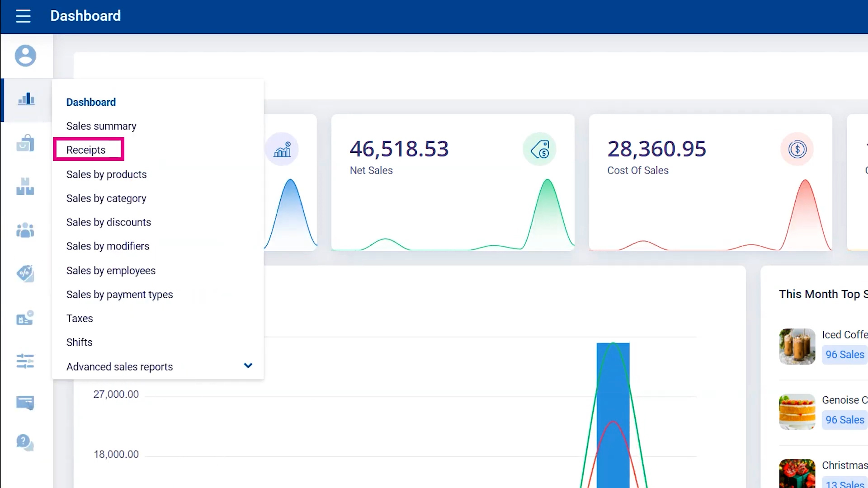Open the shopping bag items sidebar icon
The image size is (868, 488).
25,143
